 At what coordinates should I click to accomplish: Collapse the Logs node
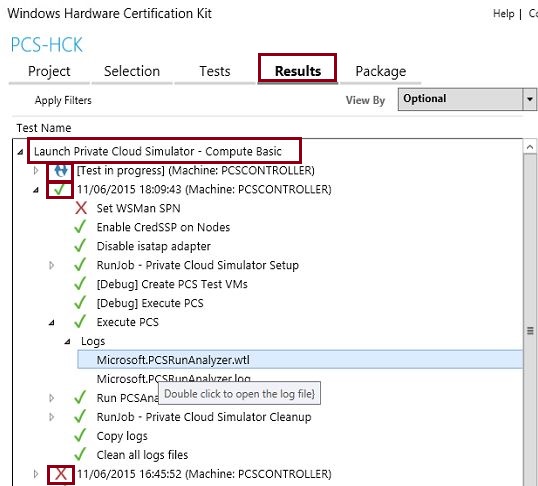[x=68, y=341]
